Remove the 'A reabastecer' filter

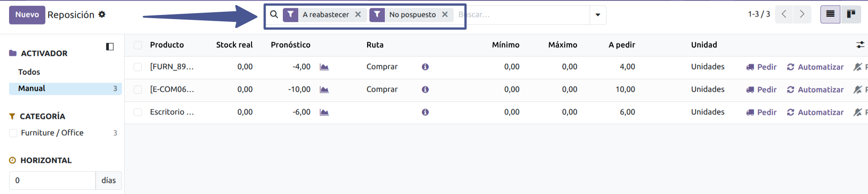tap(358, 15)
